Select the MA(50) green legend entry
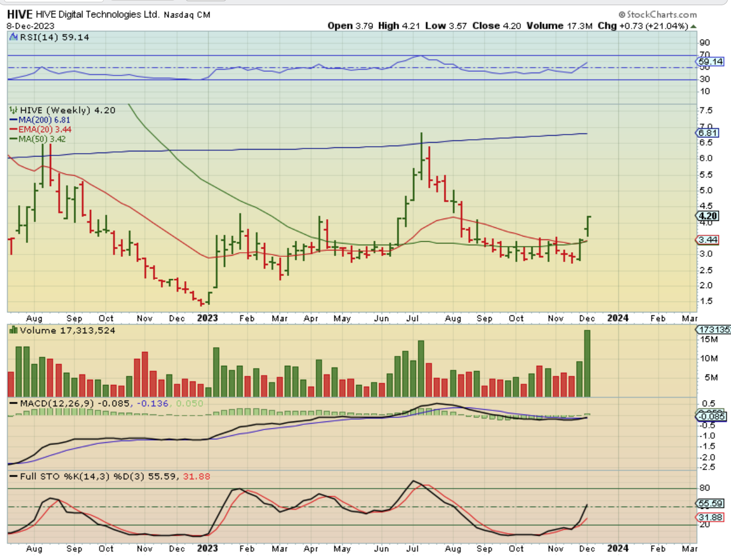 point(38,139)
